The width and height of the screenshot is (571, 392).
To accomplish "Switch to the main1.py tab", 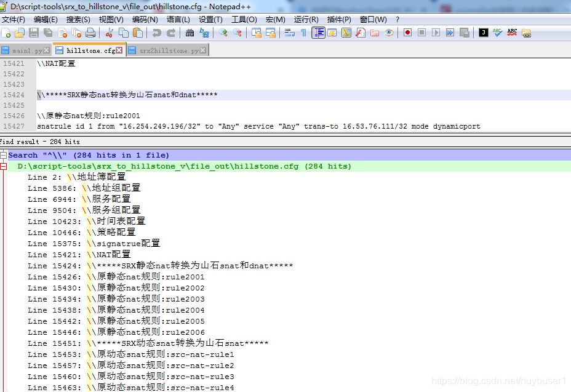I will click(x=25, y=50).
